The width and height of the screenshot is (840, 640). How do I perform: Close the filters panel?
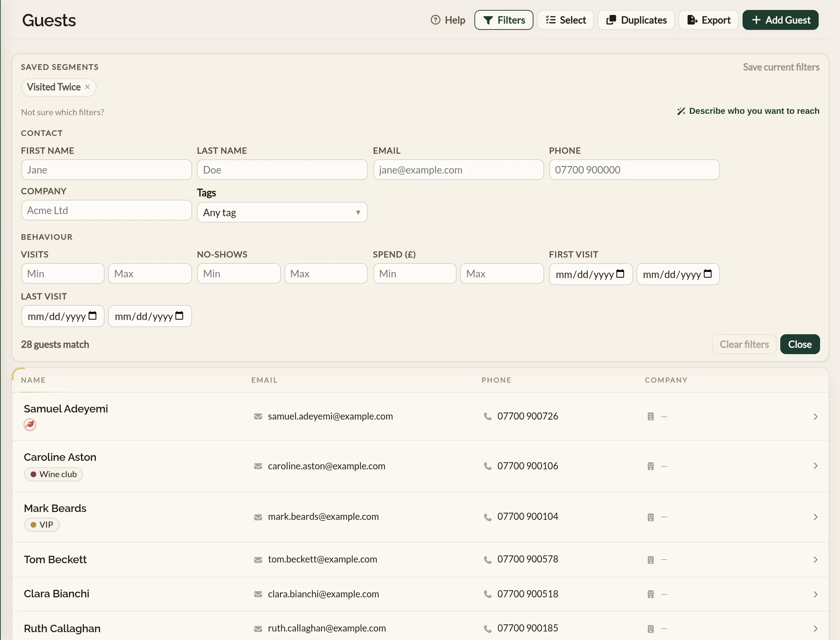(x=799, y=344)
